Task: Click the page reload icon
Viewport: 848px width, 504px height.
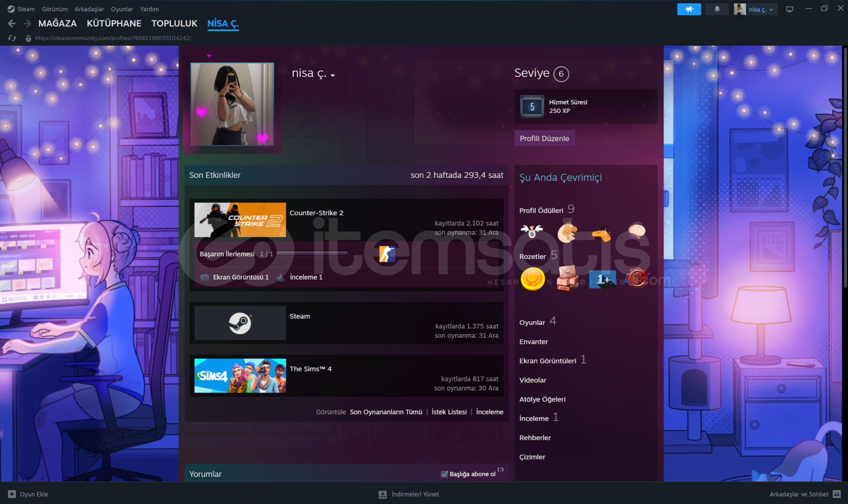Action: point(12,38)
